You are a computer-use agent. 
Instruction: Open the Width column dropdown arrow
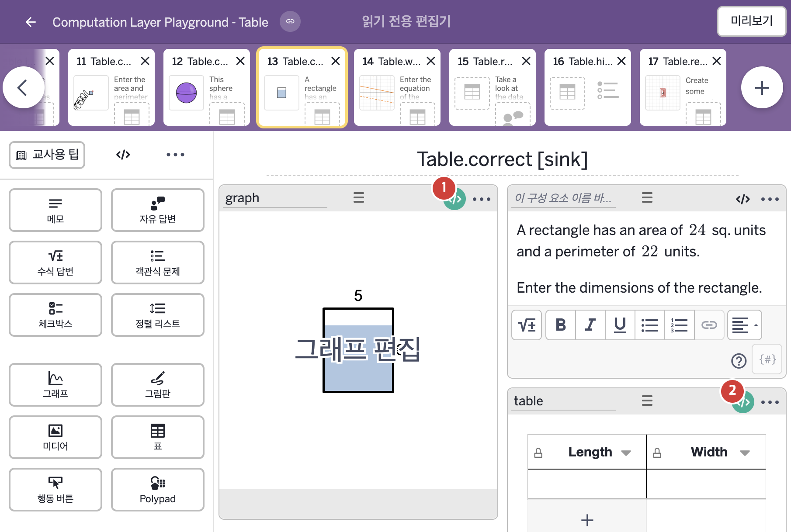(745, 453)
